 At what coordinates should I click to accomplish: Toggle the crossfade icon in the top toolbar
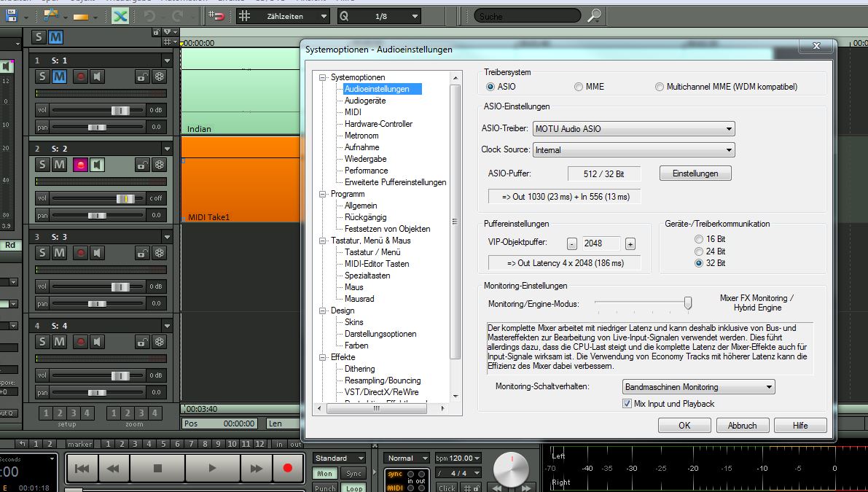(120, 16)
